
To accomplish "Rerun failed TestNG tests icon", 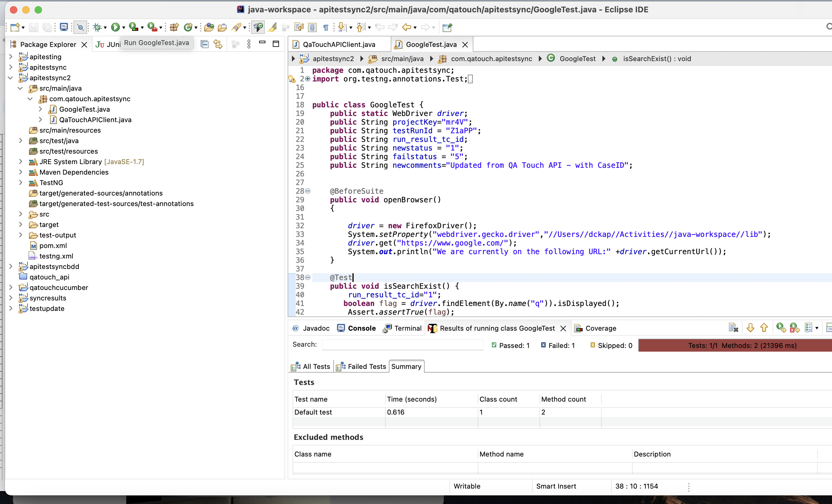I will point(795,328).
